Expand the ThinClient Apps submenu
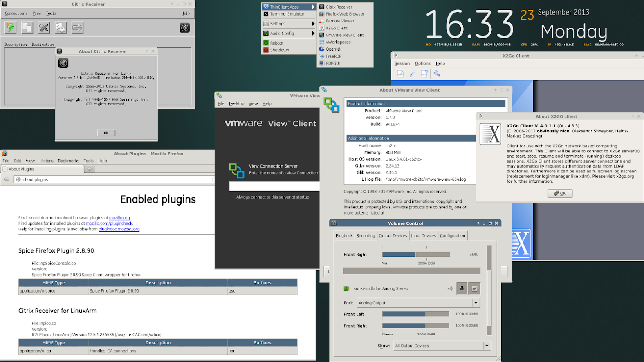 coord(289,7)
